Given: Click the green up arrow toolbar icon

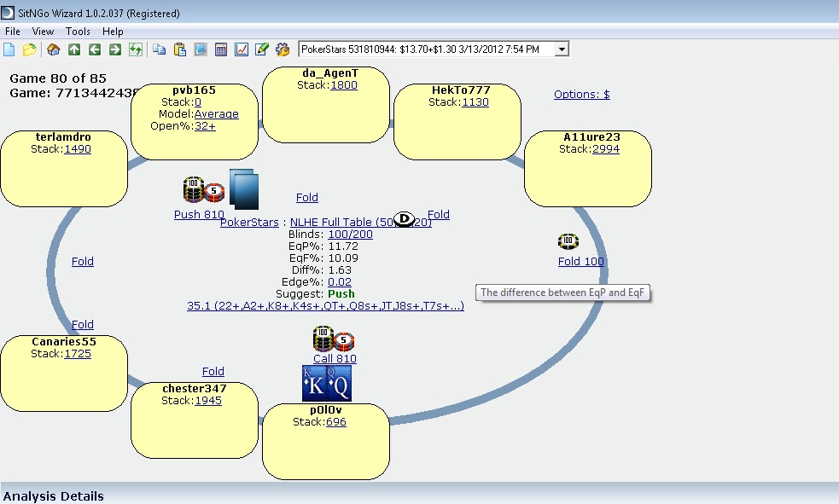Looking at the screenshot, I should (74, 49).
